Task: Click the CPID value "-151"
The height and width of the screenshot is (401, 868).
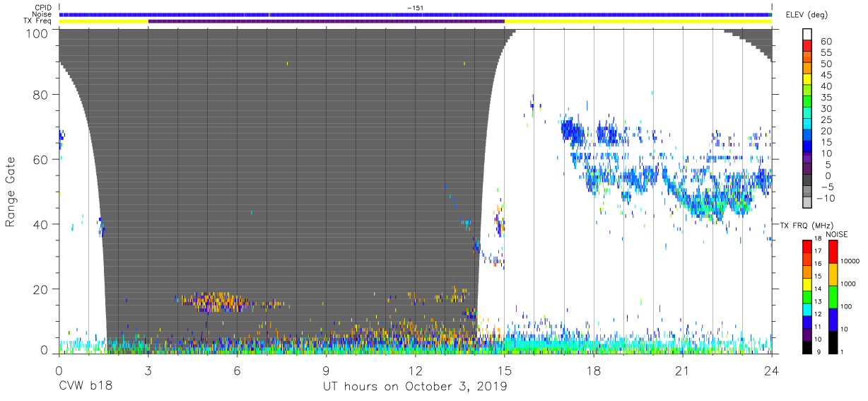Action: click(x=416, y=8)
